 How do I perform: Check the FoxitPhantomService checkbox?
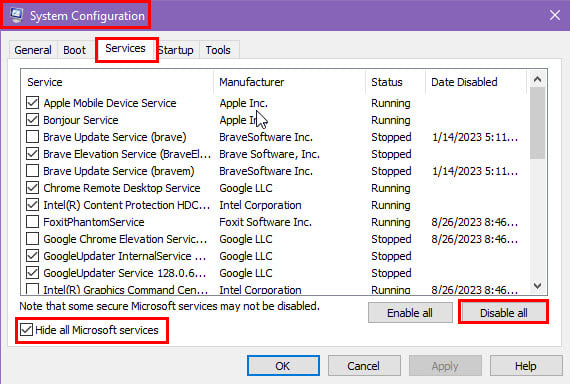(x=32, y=222)
